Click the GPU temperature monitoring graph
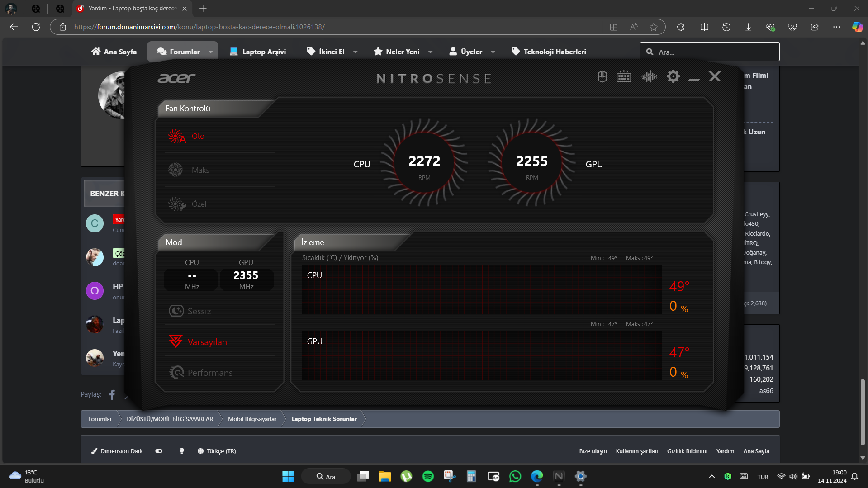This screenshot has height=488, width=868. point(482,355)
